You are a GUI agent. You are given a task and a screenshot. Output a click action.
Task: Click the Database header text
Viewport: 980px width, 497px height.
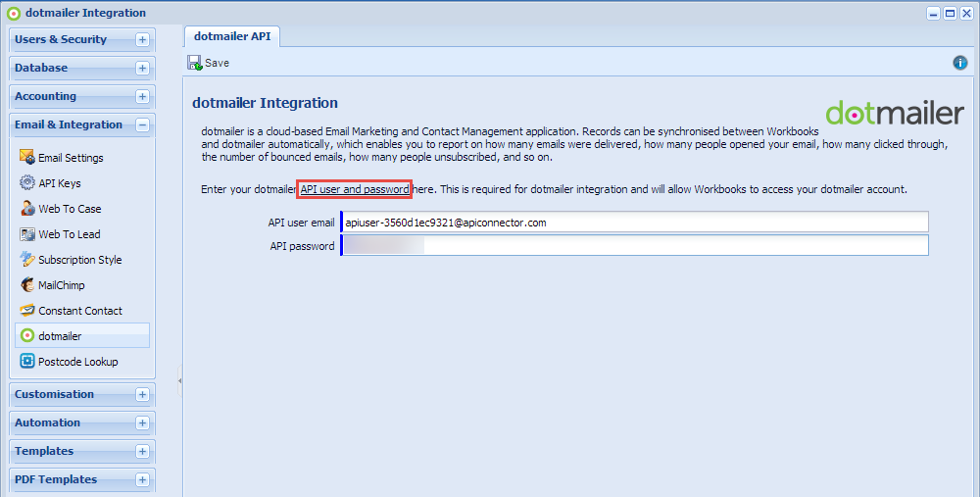41,68
